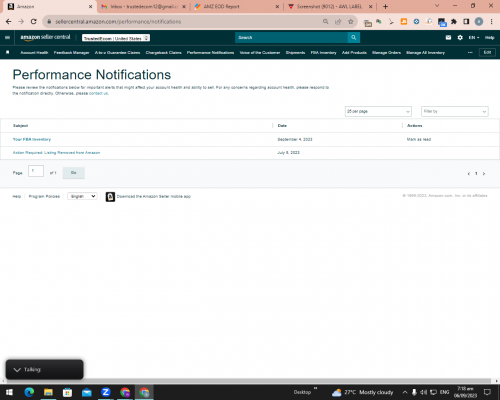Open Account Health in the favorites bar
This screenshot has height=400, width=500.
click(x=34, y=53)
